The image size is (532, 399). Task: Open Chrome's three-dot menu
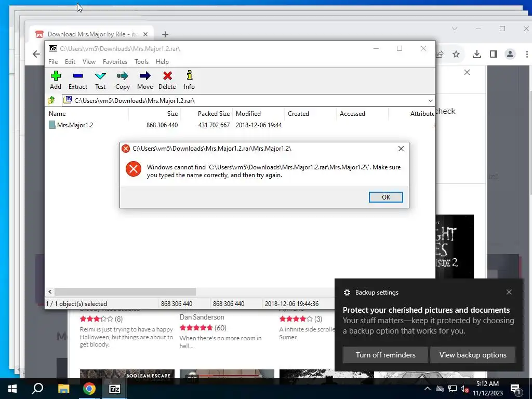tap(527, 54)
